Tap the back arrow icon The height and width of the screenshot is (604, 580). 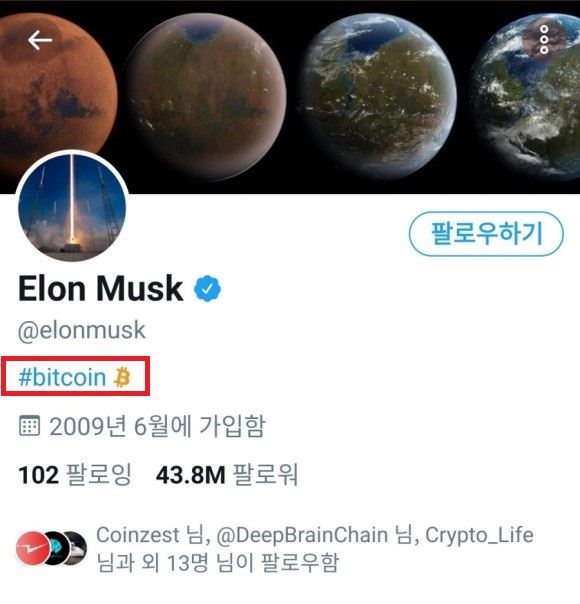(40, 39)
